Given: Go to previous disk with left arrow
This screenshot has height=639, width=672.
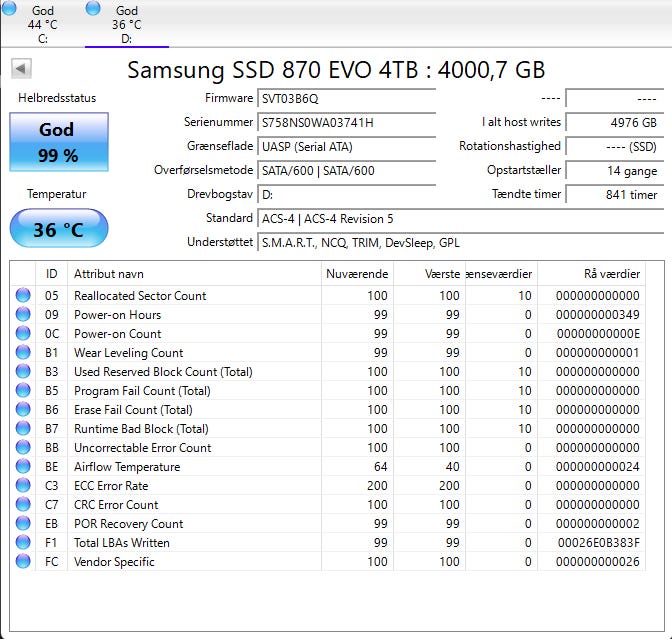Looking at the screenshot, I should (x=21, y=69).
